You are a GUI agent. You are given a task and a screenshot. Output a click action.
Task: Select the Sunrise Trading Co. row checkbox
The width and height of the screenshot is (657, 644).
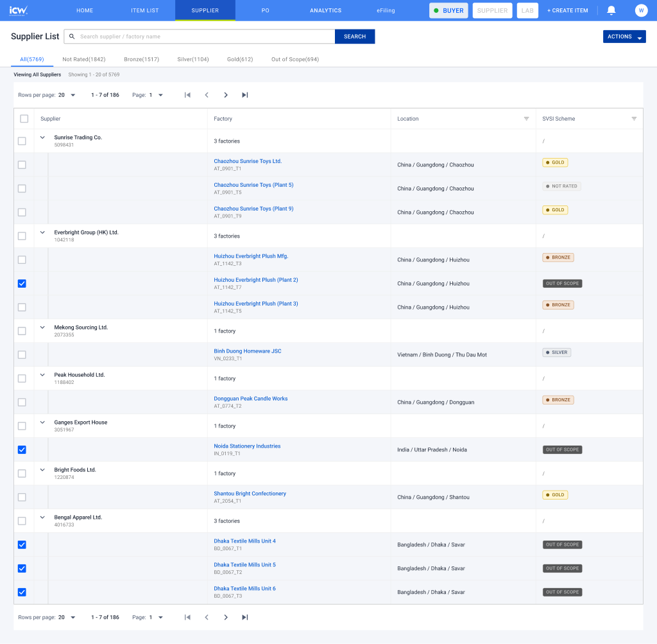pos(22,141)
